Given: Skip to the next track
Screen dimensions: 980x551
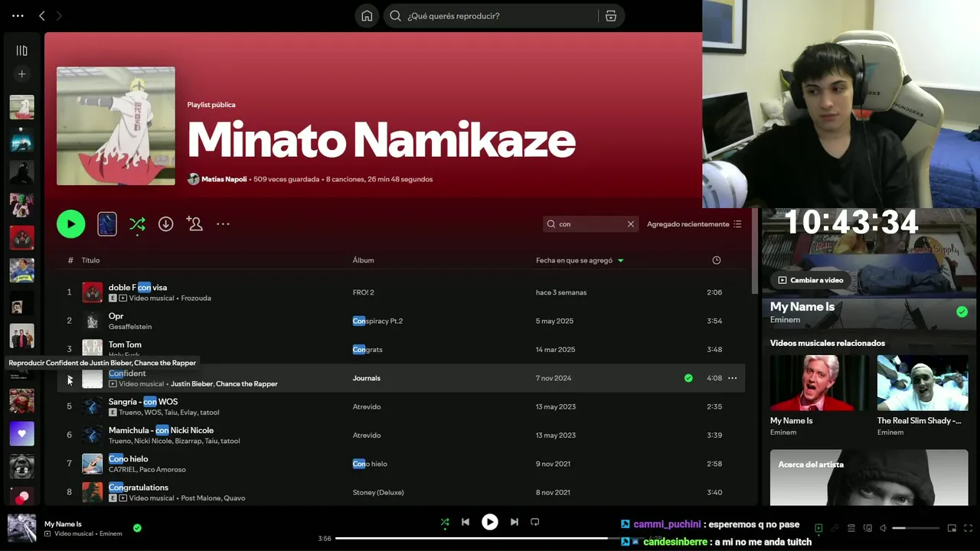Looking at the screenshot, I should coord(514,522).
